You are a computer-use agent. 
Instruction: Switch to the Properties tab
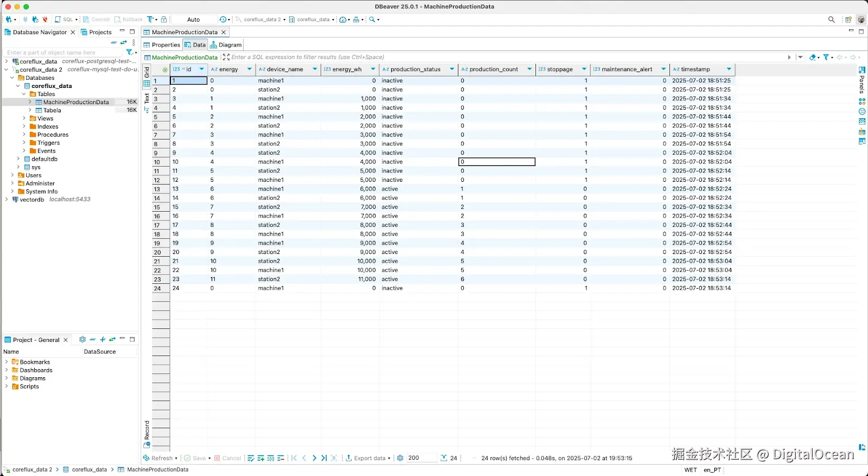pyautogui.click(x=162, y=45)
